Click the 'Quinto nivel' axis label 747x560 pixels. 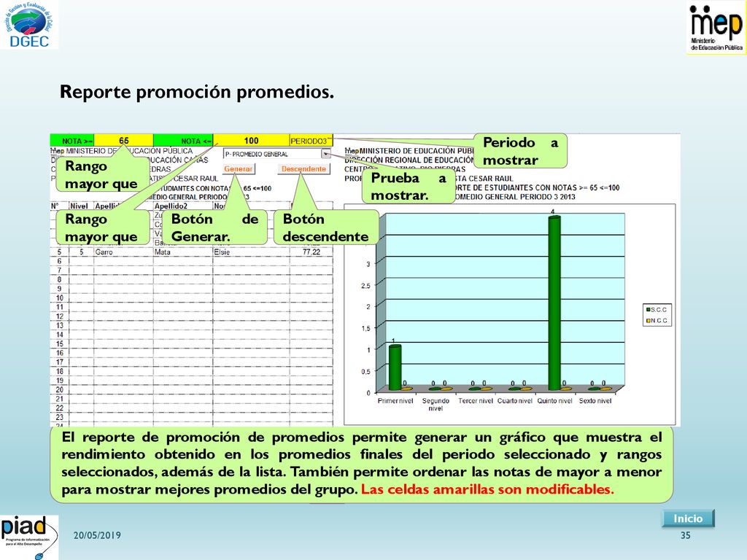(554, 401)
